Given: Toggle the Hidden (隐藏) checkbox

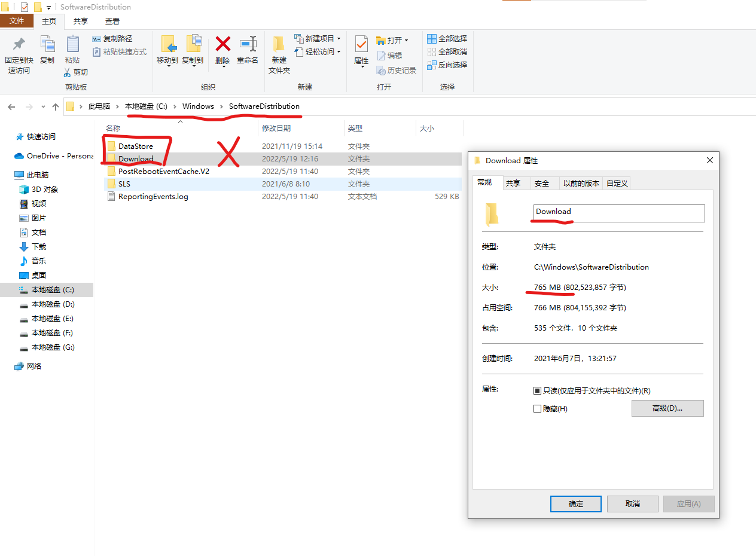Looking at the screenshot, I should (537, 408).
